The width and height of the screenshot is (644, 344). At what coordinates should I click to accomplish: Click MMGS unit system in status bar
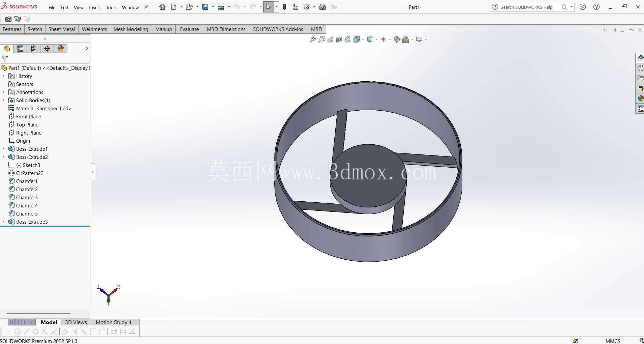(x=613, y=341)
